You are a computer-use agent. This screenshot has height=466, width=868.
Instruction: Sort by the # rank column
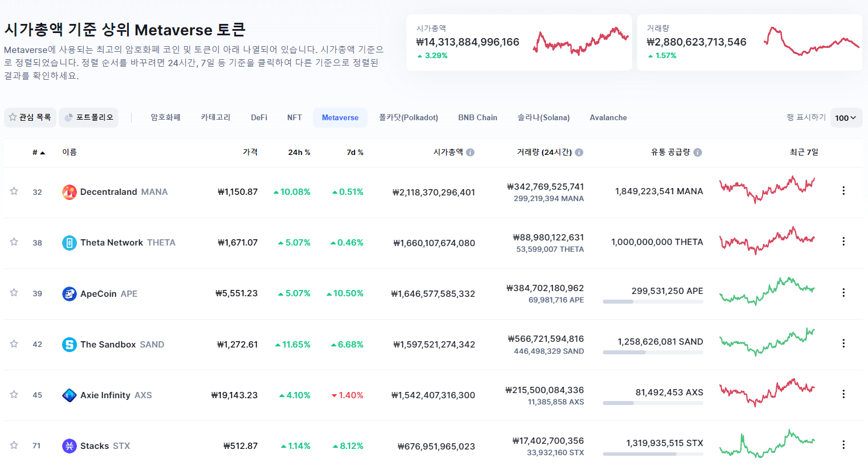click(x=38, y=153)
